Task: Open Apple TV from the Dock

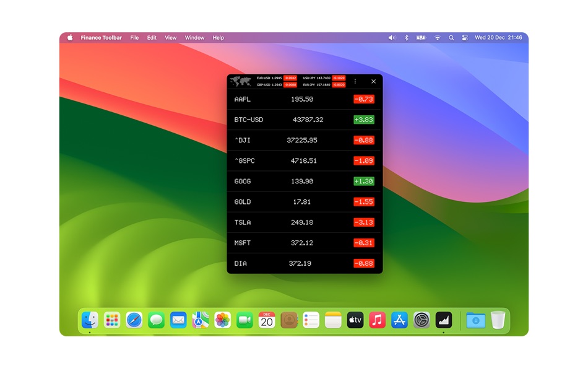Action: (x=355, y=320)
